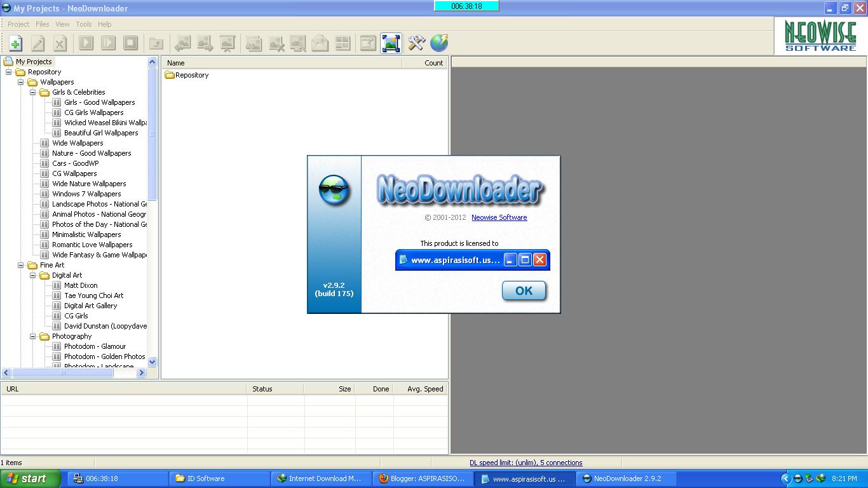
Task: Open the Files menu
Action: click(43, 24)
